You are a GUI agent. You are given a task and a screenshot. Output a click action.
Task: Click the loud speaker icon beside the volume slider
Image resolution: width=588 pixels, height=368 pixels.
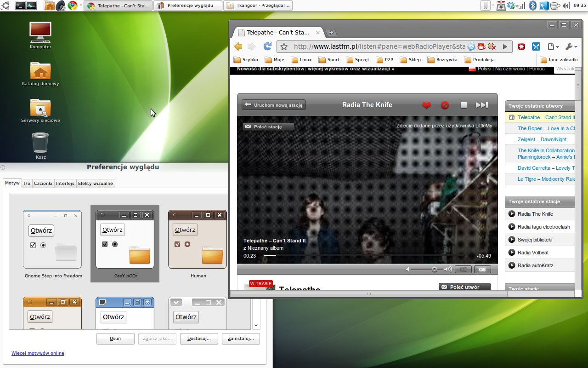click(448, 270)
